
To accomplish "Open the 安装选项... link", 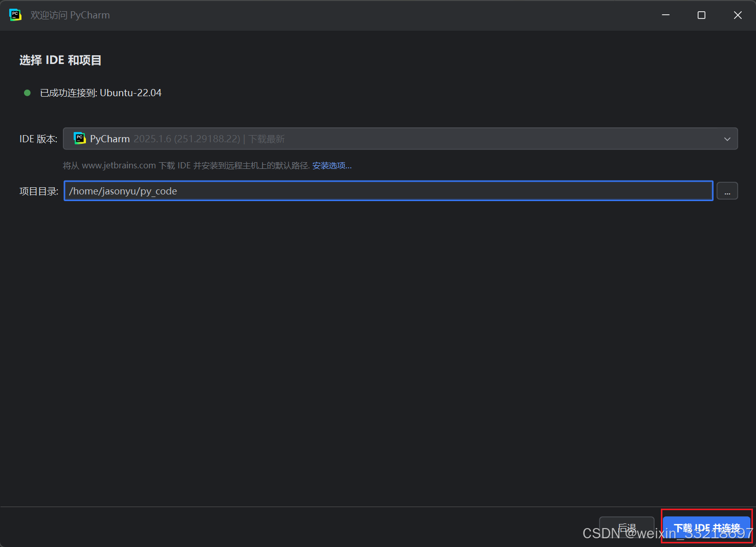I will [332, 165].
